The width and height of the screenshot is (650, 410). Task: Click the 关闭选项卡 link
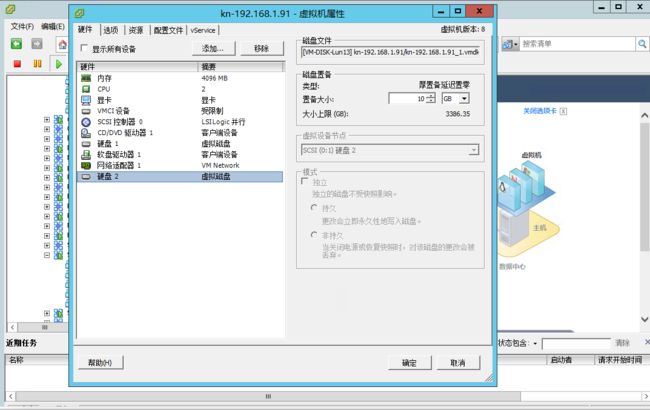click(540, 111)
